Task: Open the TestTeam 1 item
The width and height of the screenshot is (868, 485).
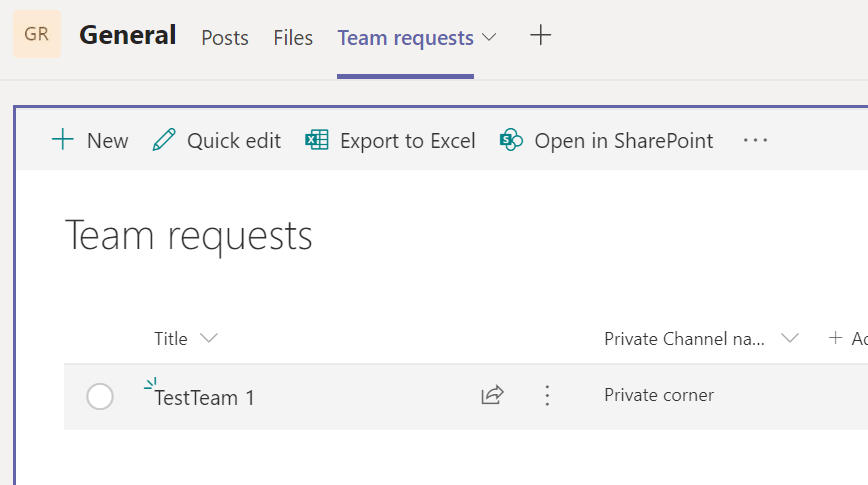Action: [x=205, y=397]
